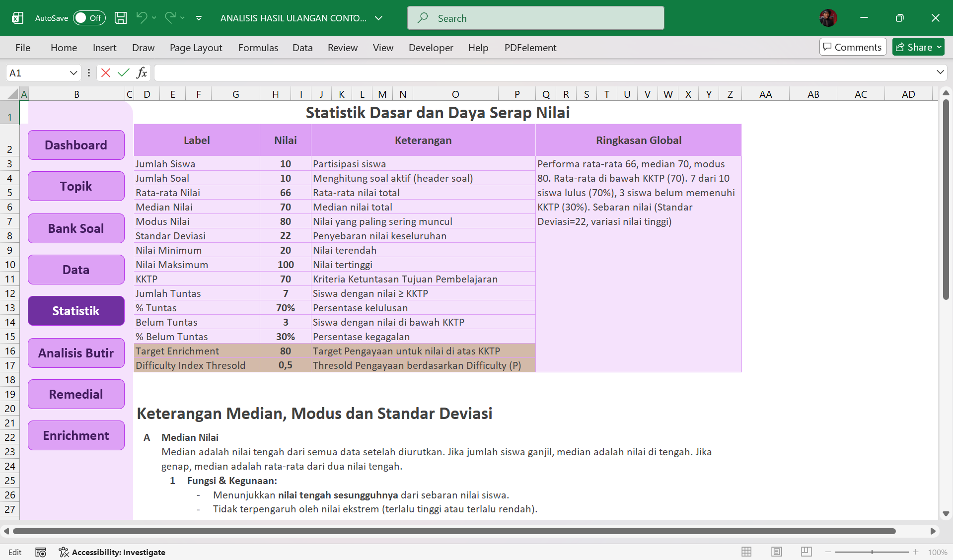953x560 pixels.
Task: Click the Data sidebar button
Action: (x=76, y=270)
